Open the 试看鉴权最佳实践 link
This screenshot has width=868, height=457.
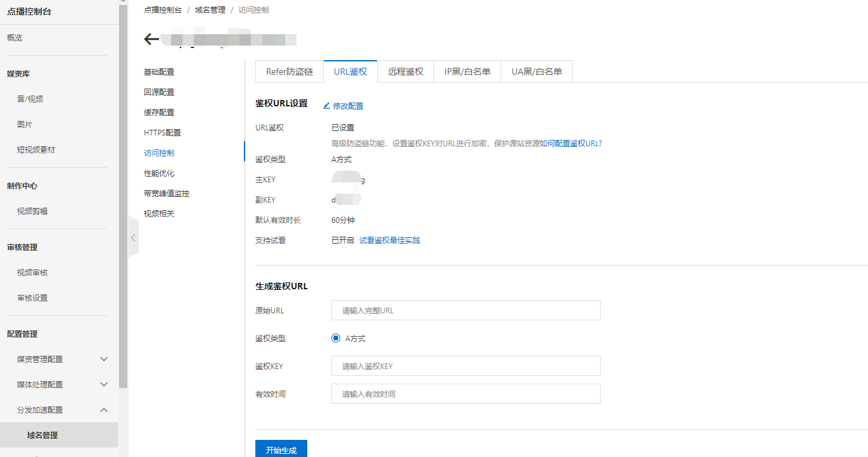pos(390,241)
